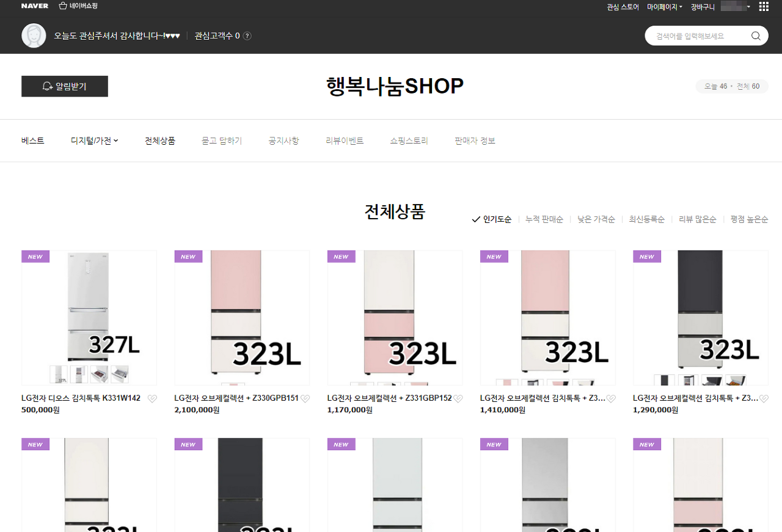Open the 베스트 menu
Image resolution: width=782 pixels, height=532 pixels.
(x=33, y=140)
